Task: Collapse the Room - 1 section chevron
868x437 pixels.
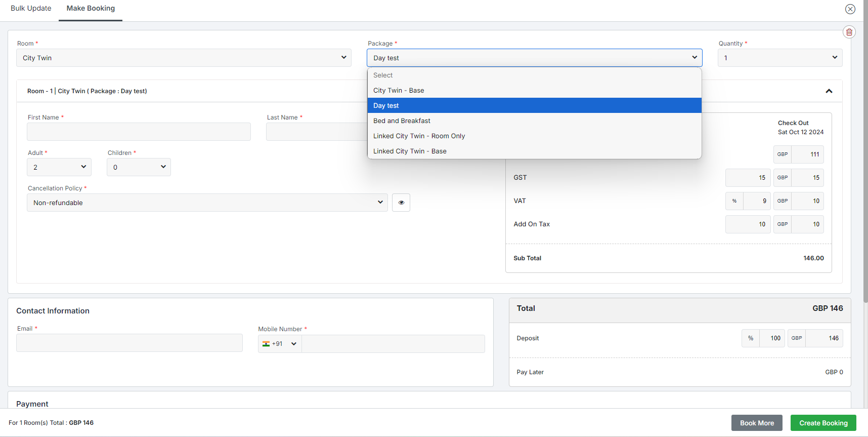Action: 829,91
